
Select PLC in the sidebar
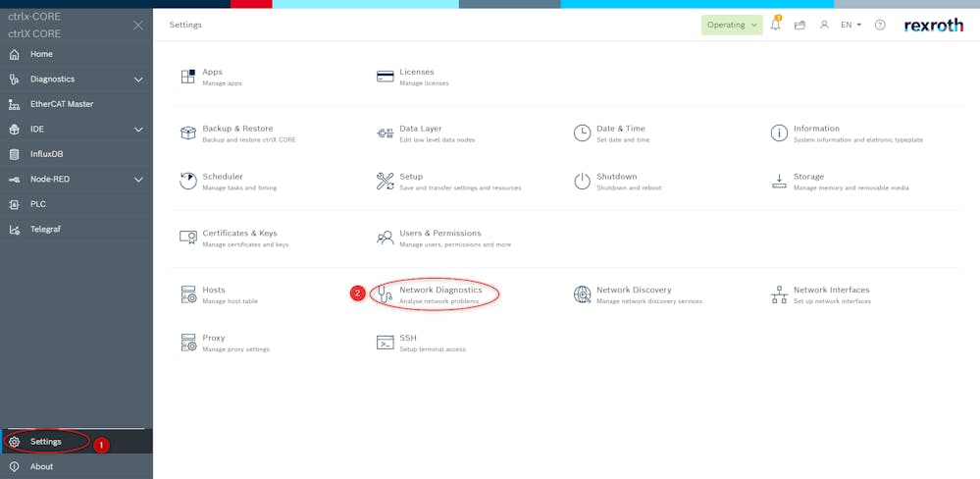coord(77,204)
